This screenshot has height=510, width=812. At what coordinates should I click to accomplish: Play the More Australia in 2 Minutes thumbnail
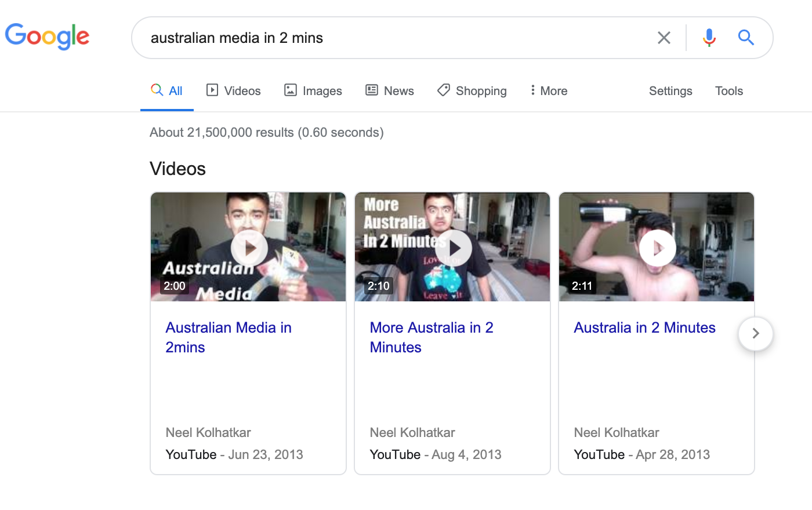click(x=453, y=247)
